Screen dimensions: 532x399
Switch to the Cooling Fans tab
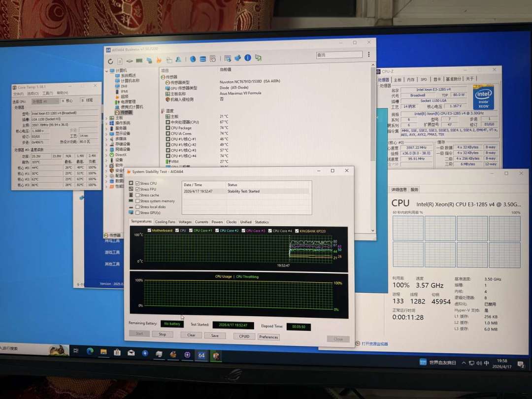click(x=165, y=222)
